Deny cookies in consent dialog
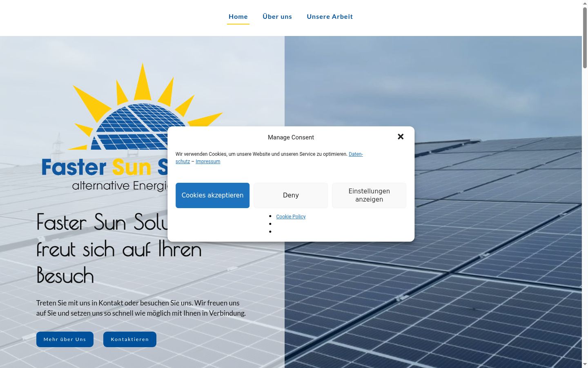The height and width of the screenshot is (368, 588). pyautogui.click(x=291, y=195)
